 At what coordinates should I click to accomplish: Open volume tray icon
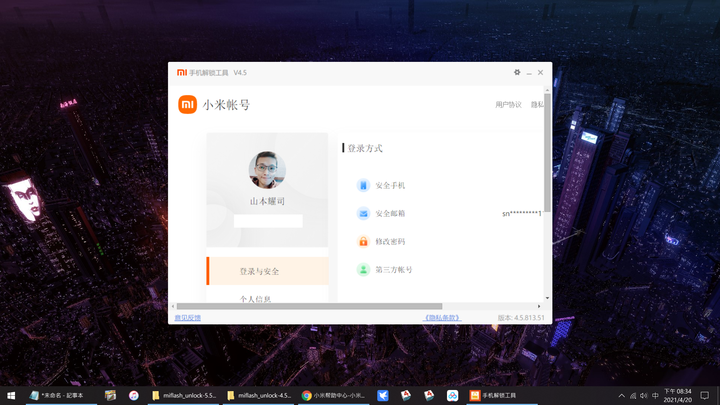644,395
